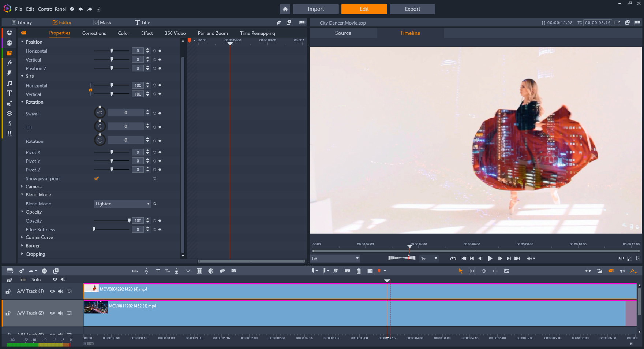Hide A/V Track (1) using eye icon
This screenshot has width=644, height=349.
tap(52, 292)
